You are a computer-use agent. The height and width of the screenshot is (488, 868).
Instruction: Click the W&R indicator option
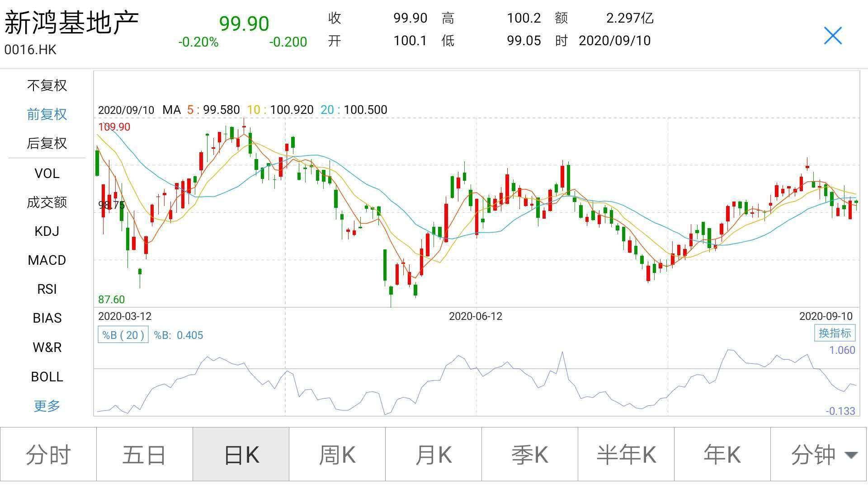click(47, 347)
